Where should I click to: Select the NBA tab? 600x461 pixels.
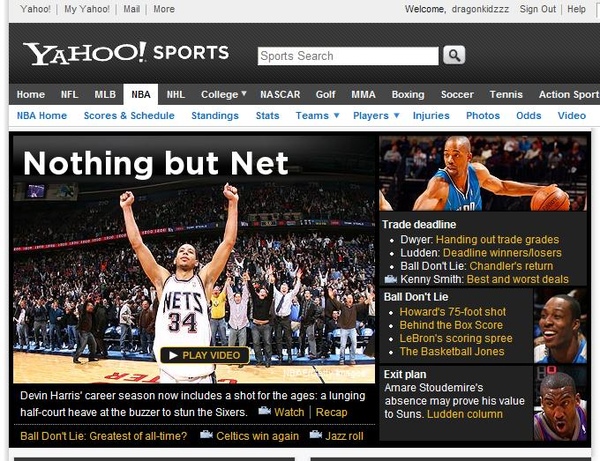click(x=141, y=94)
